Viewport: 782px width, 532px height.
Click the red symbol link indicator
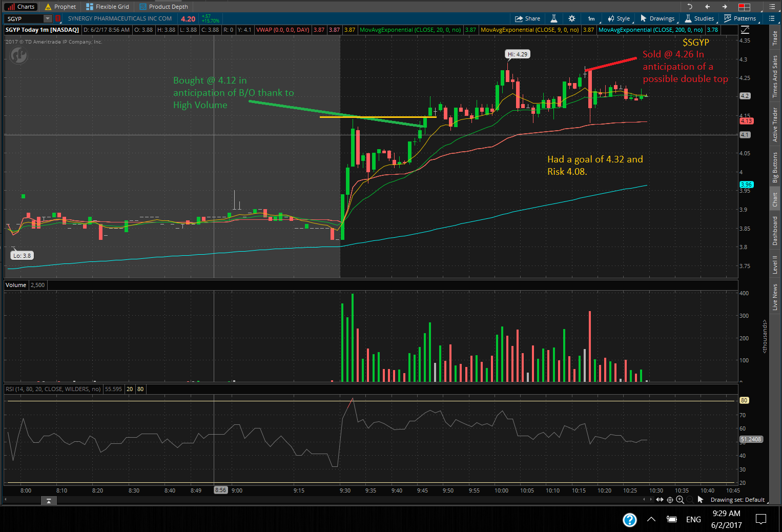coord(57,18)
